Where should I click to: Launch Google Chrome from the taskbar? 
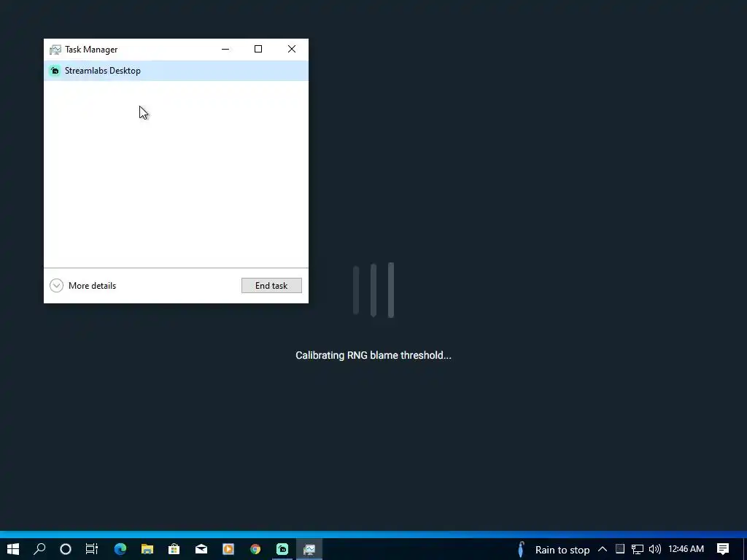coord(255,549)
